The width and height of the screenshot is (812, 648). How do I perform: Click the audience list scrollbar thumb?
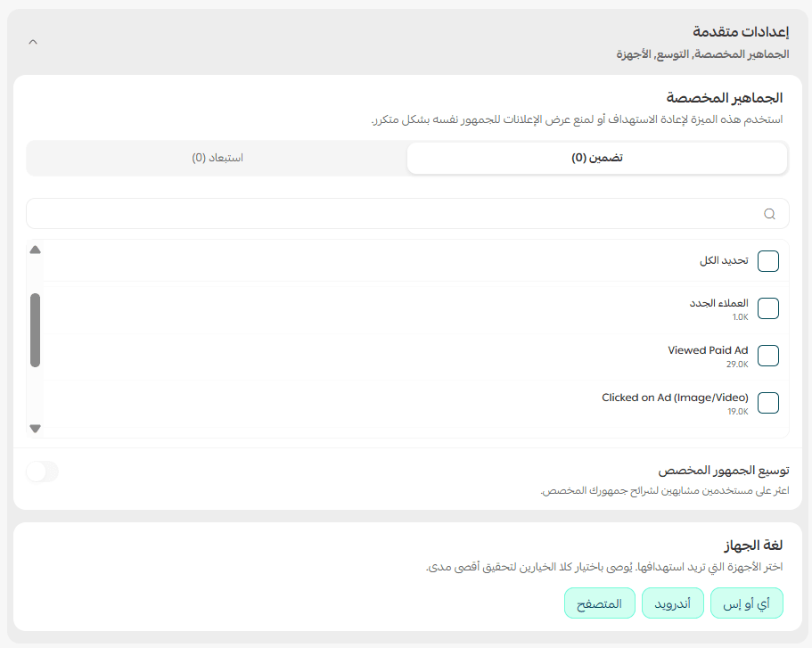(36, 330)
